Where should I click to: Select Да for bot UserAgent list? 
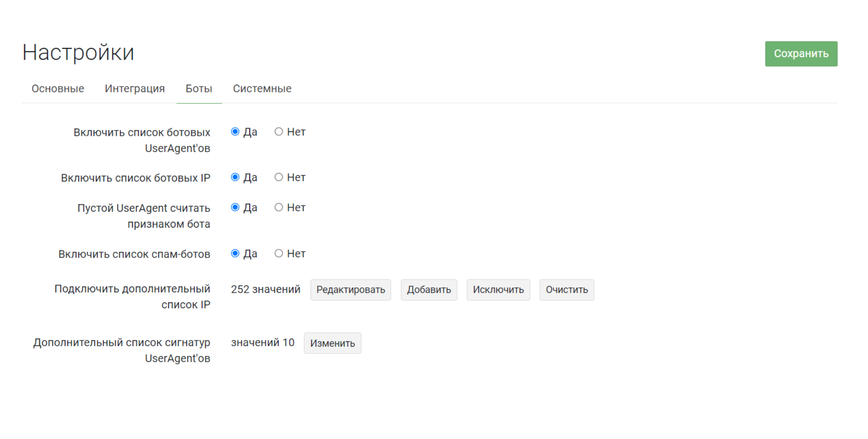[x=235, y=132]
